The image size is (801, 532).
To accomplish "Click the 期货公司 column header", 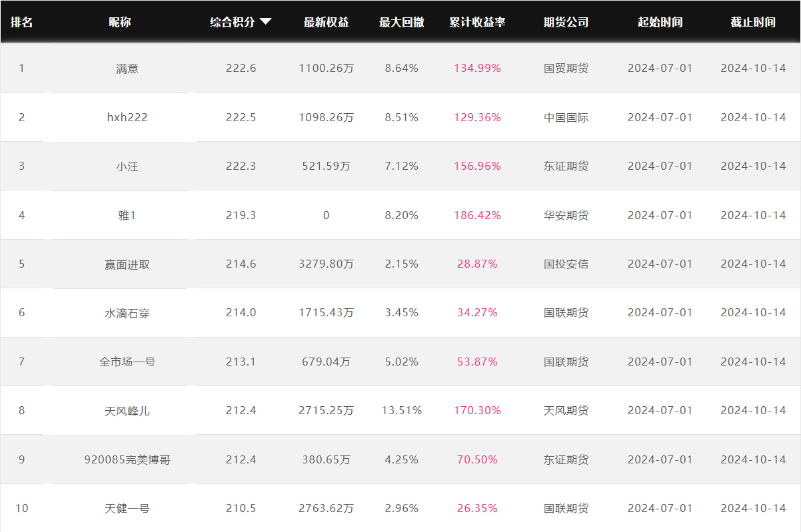I will (566, 22).
